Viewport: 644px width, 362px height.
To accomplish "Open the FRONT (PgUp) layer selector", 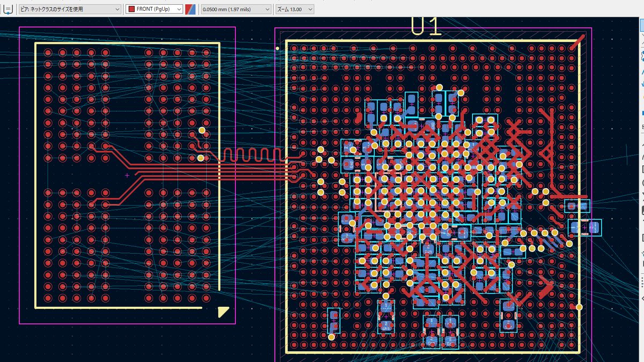I will (x=154, y=9).
